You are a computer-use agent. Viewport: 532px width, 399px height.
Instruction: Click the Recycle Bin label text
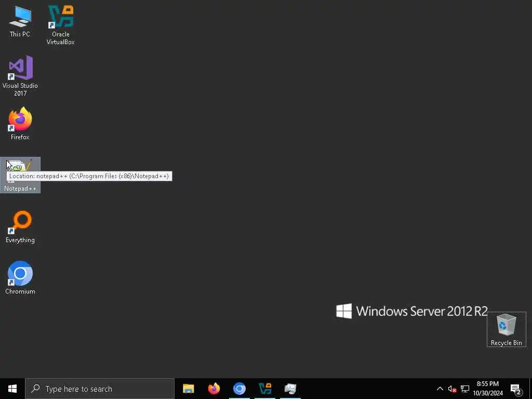point(506,343)
